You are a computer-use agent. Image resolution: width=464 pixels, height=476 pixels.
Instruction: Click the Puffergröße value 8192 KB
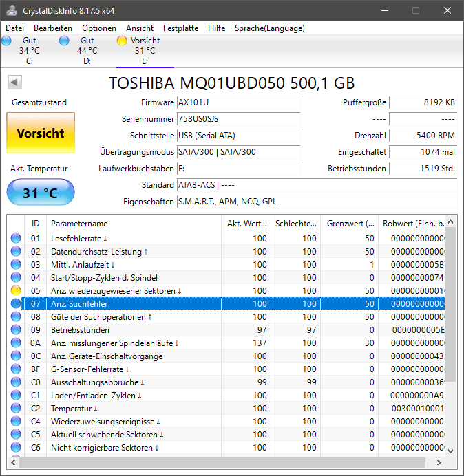[x=423, y=102]
